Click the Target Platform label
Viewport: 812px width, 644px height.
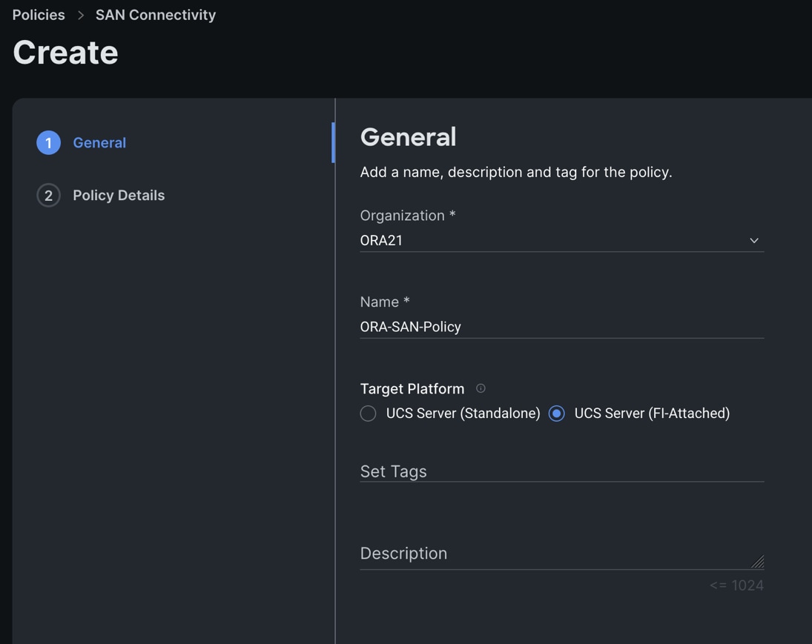pos(412,389)
